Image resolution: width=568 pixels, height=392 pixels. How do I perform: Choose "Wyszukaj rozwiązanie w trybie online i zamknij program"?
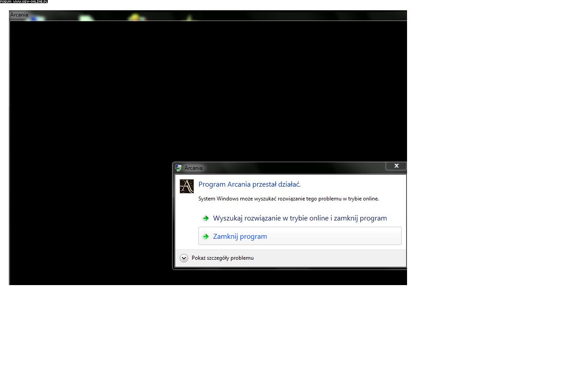pyautogui.click(x=300, y=218)
